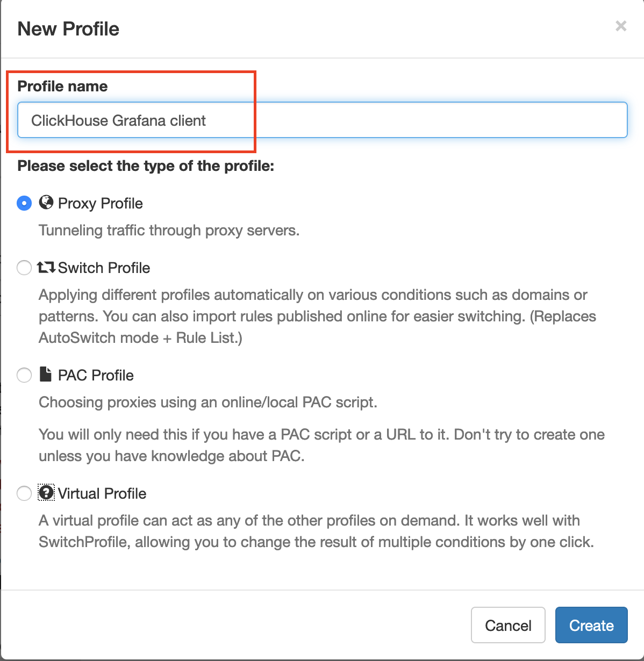Click the New Profile dialog title
644x661 pixels.
click(68, 28)
